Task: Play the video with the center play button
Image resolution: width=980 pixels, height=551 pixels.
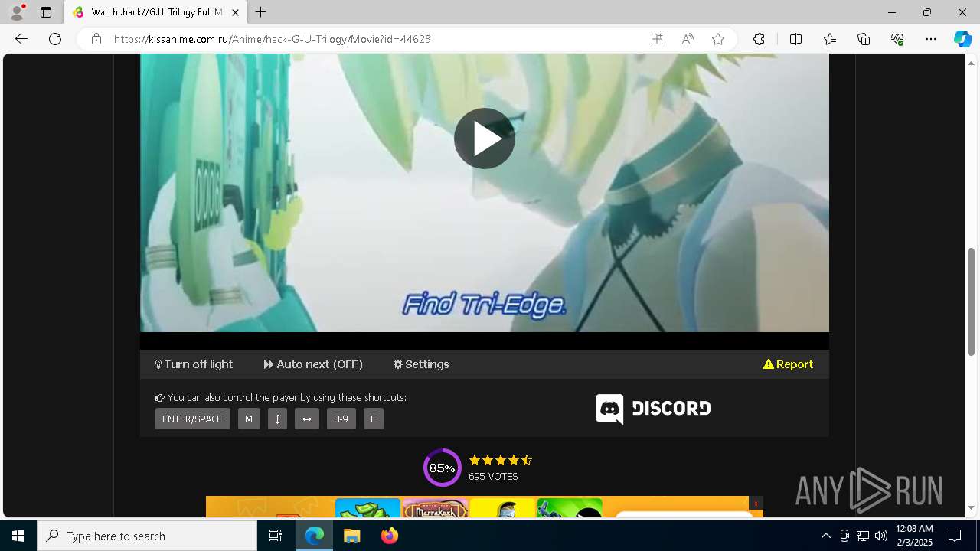Action: [x=484, y=139]
